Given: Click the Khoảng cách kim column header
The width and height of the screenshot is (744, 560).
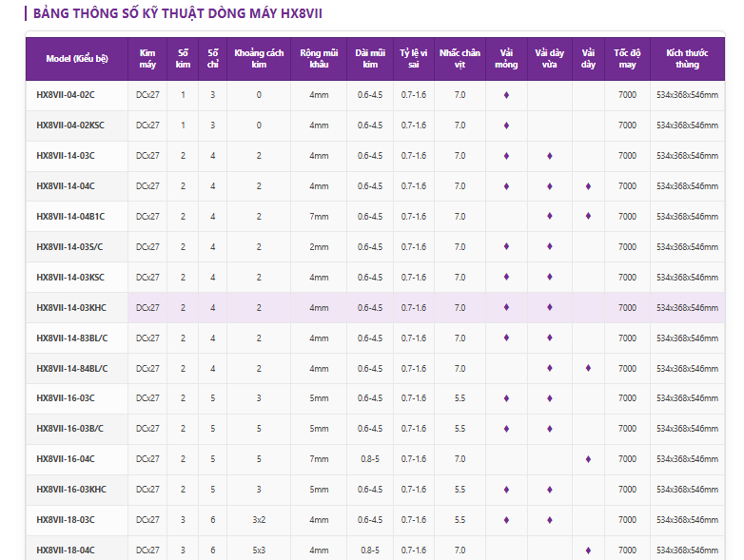Looking at the screenshot, I should coord(259,59).
